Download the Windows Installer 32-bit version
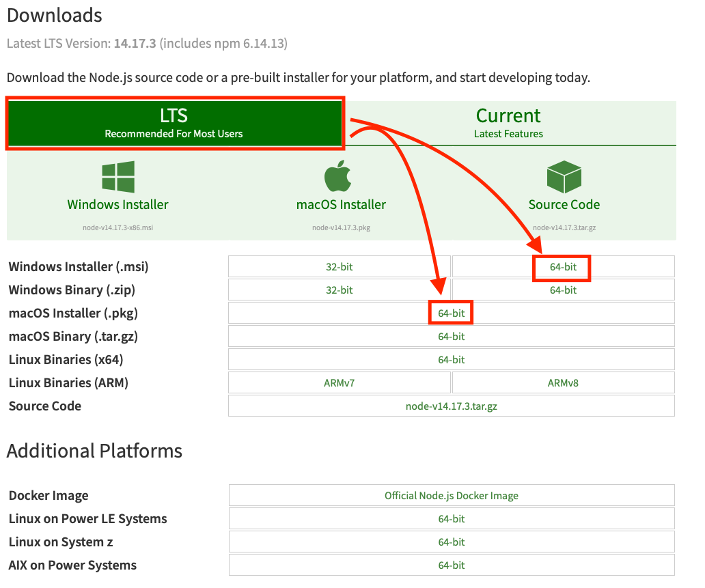Viewport: 705px width, 588px height. pyautogui.click(x=339, y=266)
